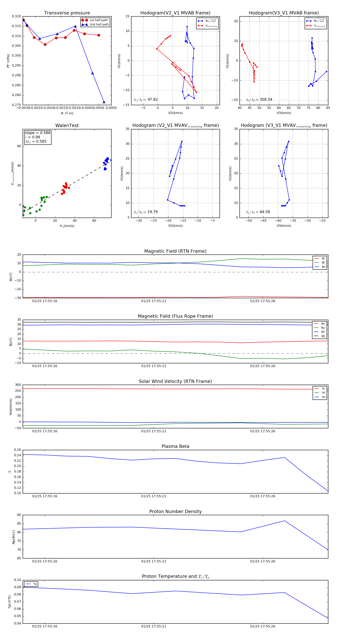Click the "Br" legend label
Image resolution: width=351 pixels, height=644 pixels.
pyautogui.click(x=323, y=259)
